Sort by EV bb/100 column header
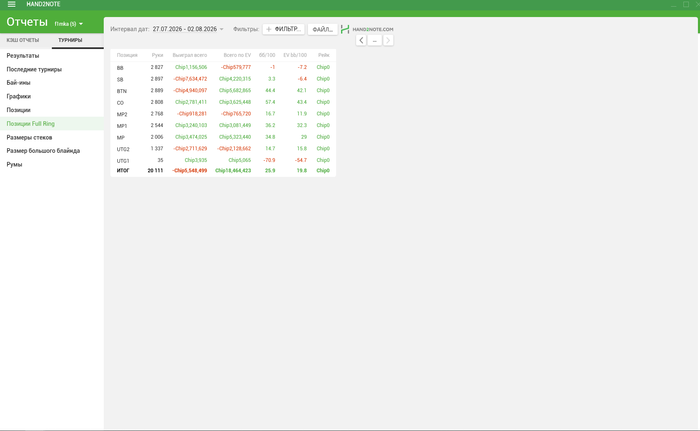700x431 pixels. [295, 55]
